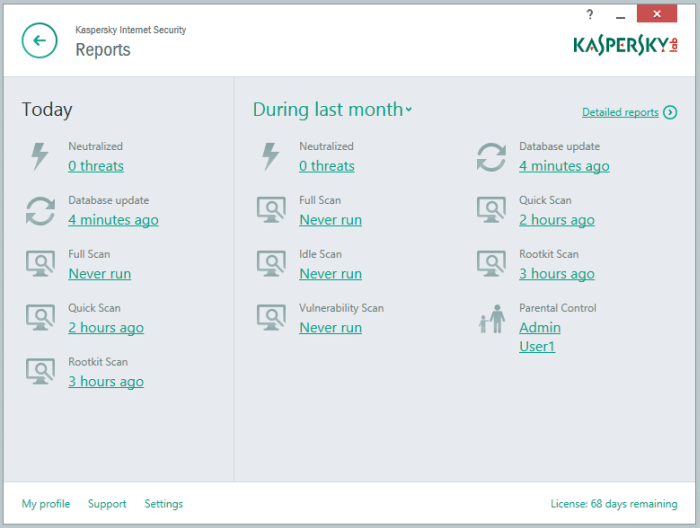Click the Idle Scan label
Screen dimensions: 700x528
320,254
